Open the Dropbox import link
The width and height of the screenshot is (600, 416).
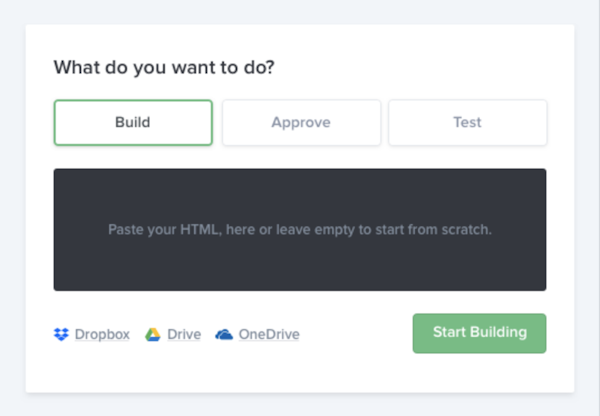(x=102, y=334)
